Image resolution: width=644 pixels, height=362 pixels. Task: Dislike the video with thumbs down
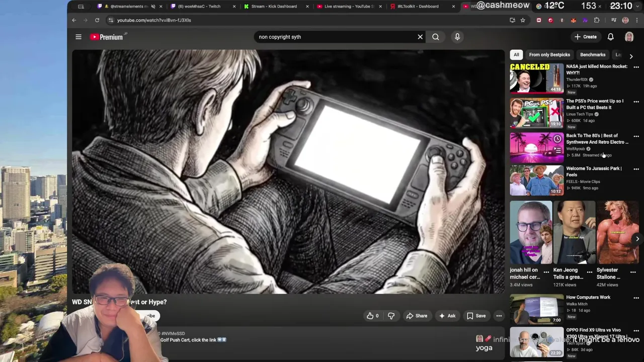[x=391, y=316]
